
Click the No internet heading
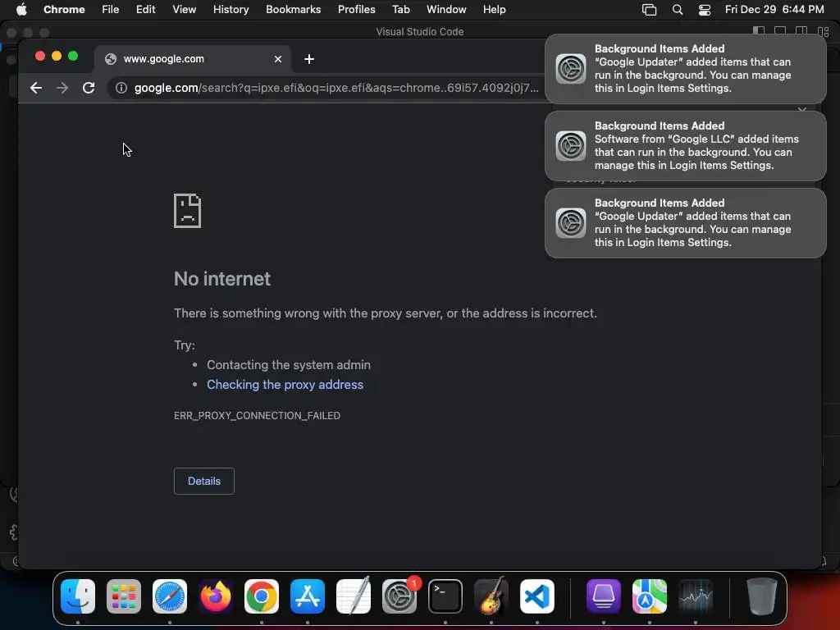(222, 279)
